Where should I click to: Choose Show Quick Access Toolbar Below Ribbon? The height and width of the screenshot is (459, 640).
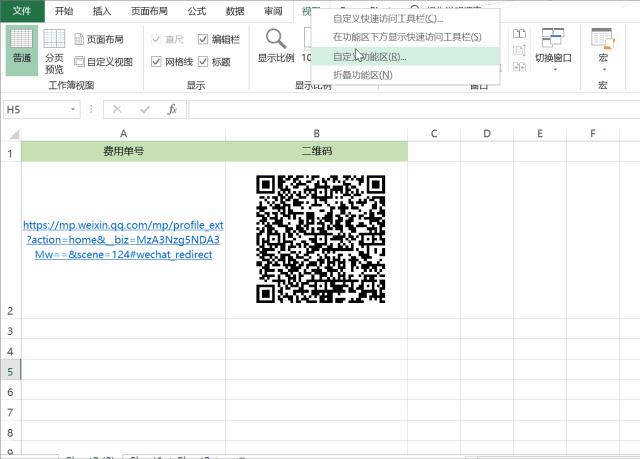click(x=406, y=37)
